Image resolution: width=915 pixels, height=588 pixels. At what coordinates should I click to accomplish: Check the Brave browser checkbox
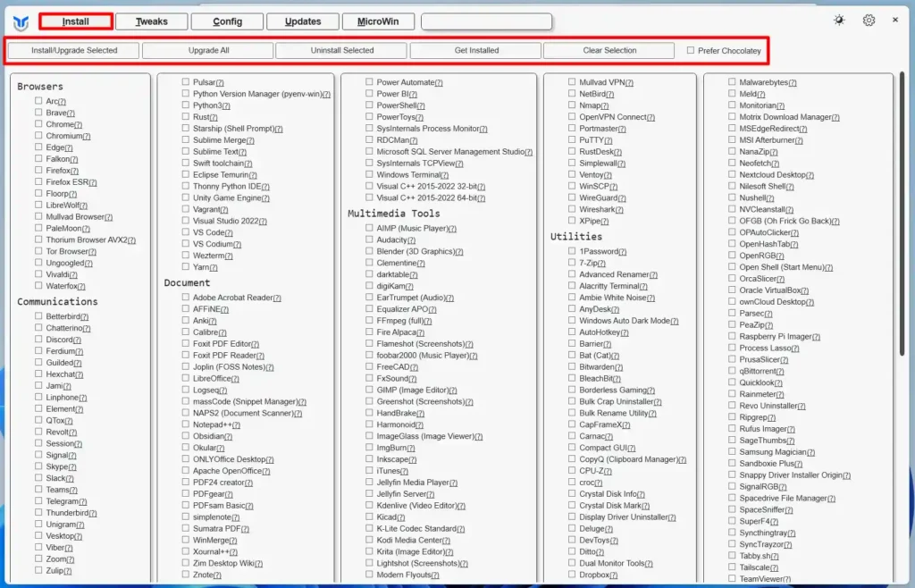[x=38, y=113]
